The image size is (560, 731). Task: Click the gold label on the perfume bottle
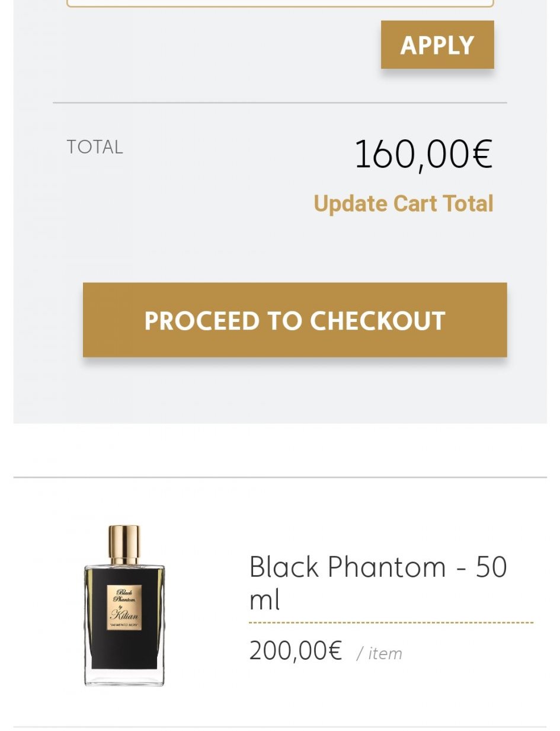[x=124, y=607]
